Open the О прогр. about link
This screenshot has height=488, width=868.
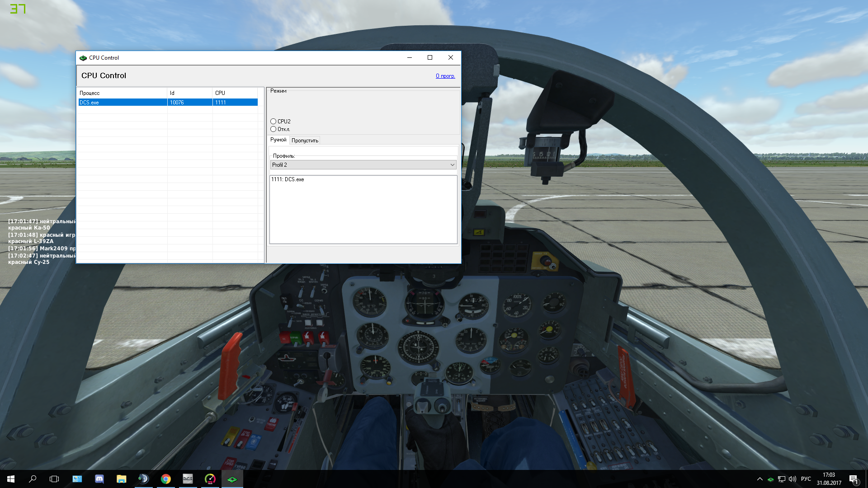tap(445, 76)
